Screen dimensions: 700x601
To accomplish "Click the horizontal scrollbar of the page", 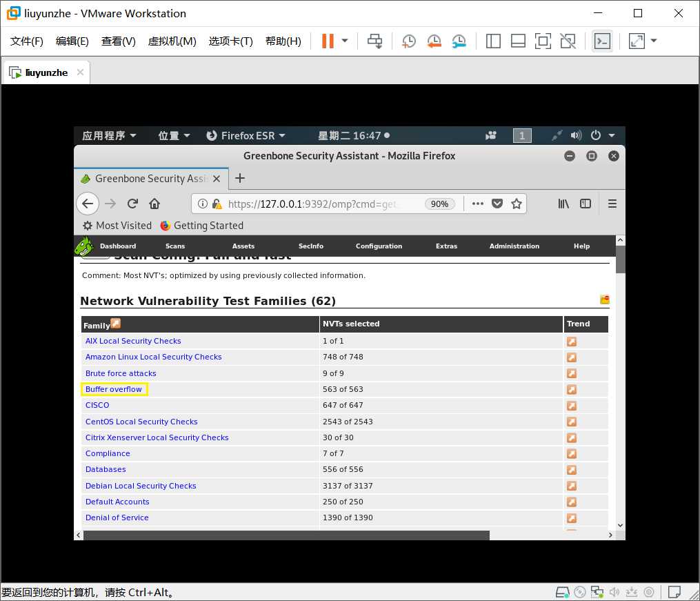I will click(x=286, y=535).
